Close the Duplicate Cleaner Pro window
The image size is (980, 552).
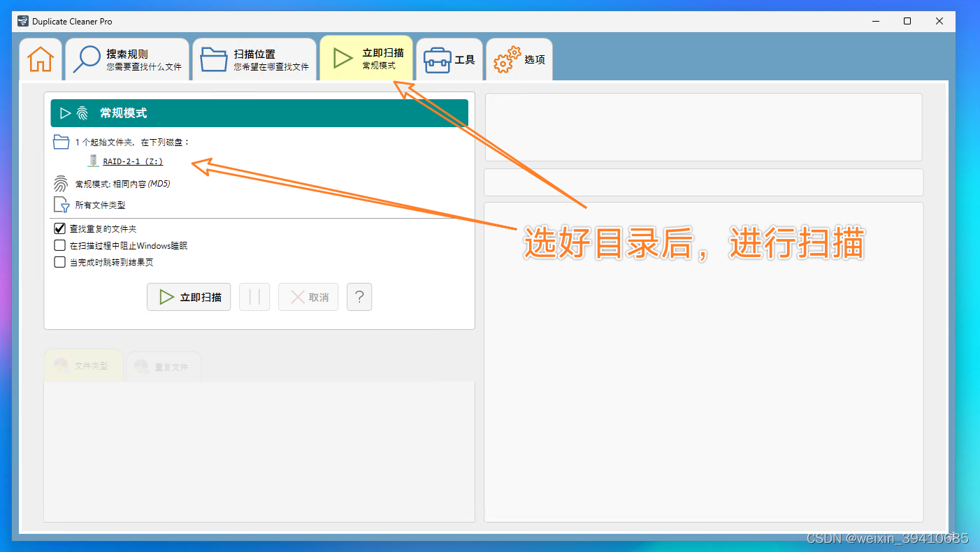pos(939,21)
